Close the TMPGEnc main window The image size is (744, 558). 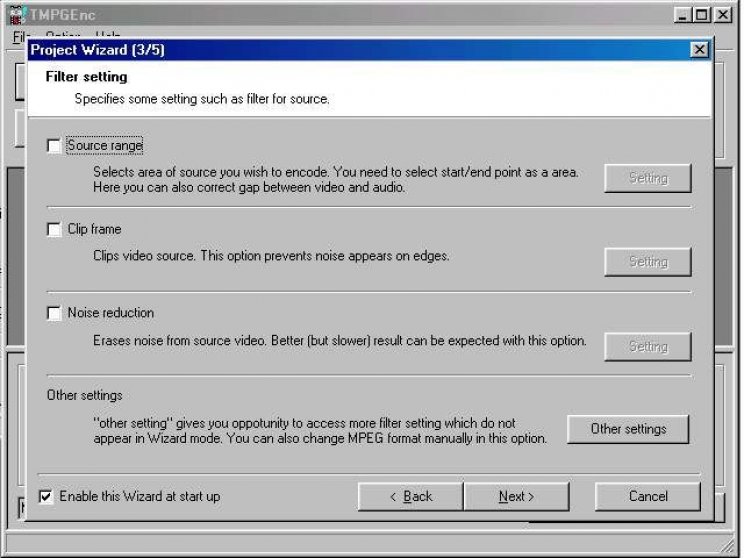(723, 15)
